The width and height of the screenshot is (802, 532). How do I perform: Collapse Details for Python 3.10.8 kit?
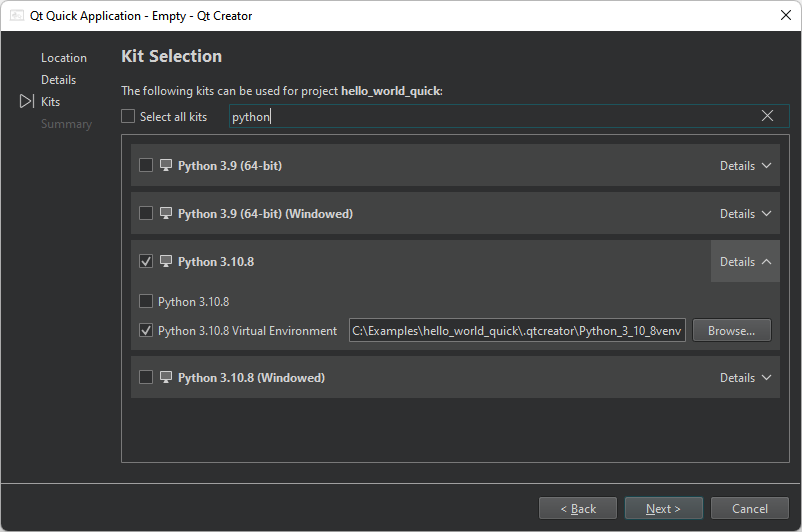coord(745,262)
